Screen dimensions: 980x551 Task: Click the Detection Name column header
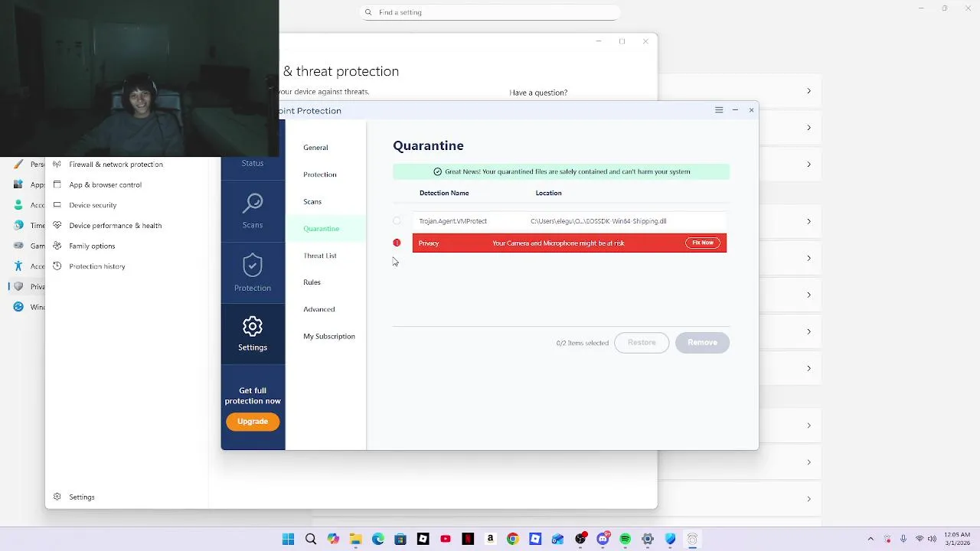[x=444, y=193]
